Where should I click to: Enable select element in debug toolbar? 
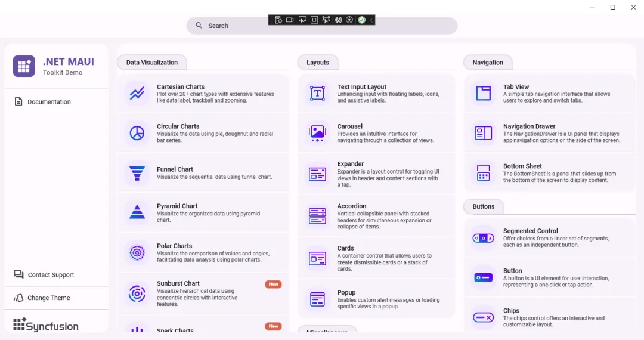click(x=302, y=20)
